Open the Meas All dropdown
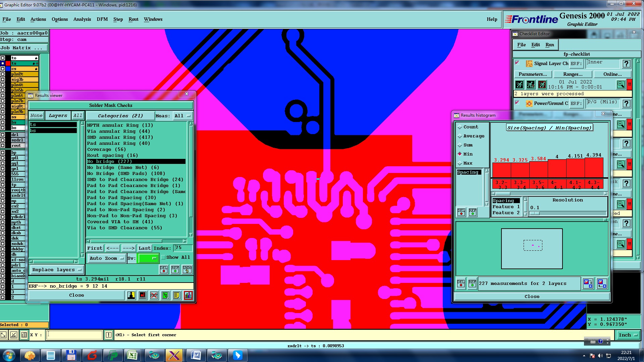Image resolution: width=644 pixels, height=362 pixels. point(182,116)
